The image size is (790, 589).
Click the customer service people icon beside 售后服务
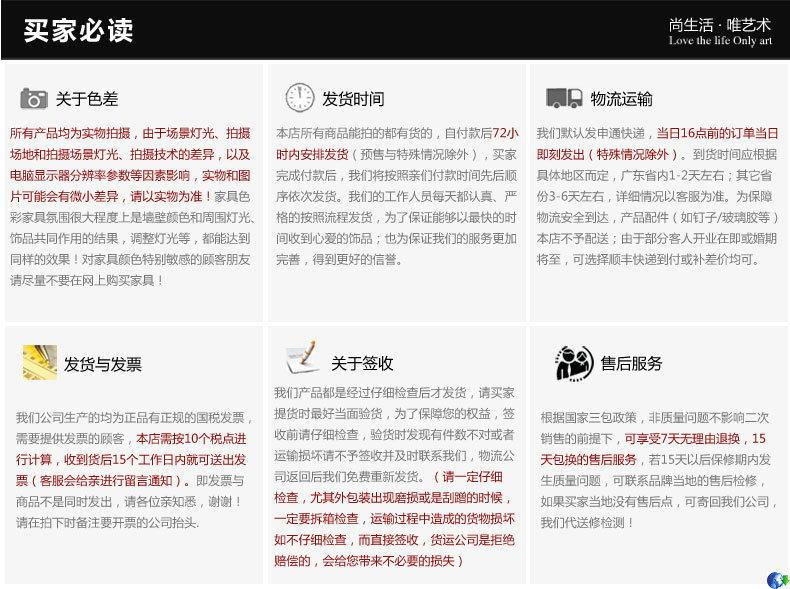(574, 363)
